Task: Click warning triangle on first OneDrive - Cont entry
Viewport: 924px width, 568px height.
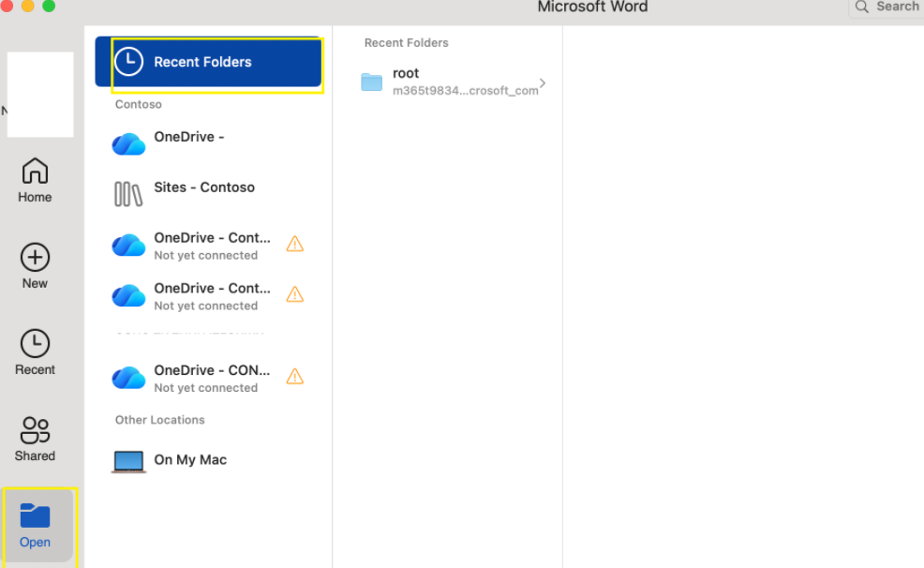Action: 295,243
